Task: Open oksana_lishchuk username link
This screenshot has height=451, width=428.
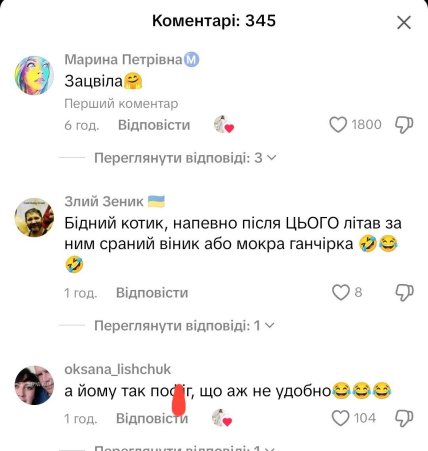Action: point(117,369)
